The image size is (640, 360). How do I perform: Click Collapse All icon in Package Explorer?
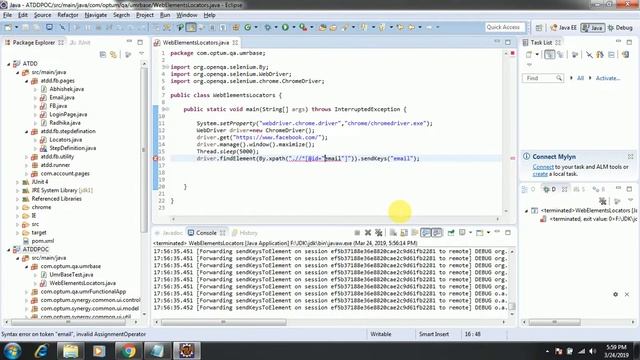tap(103, 54)
